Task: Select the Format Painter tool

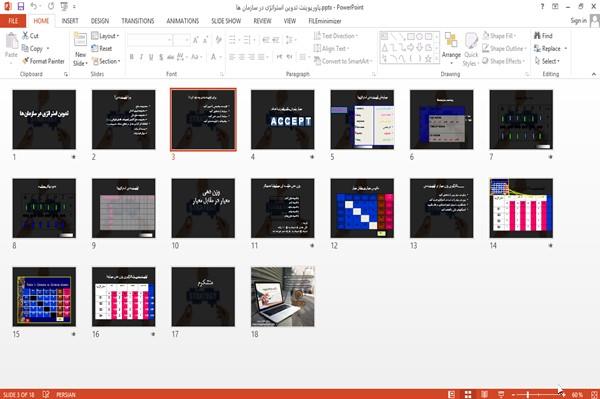Action: coord(44,61)
